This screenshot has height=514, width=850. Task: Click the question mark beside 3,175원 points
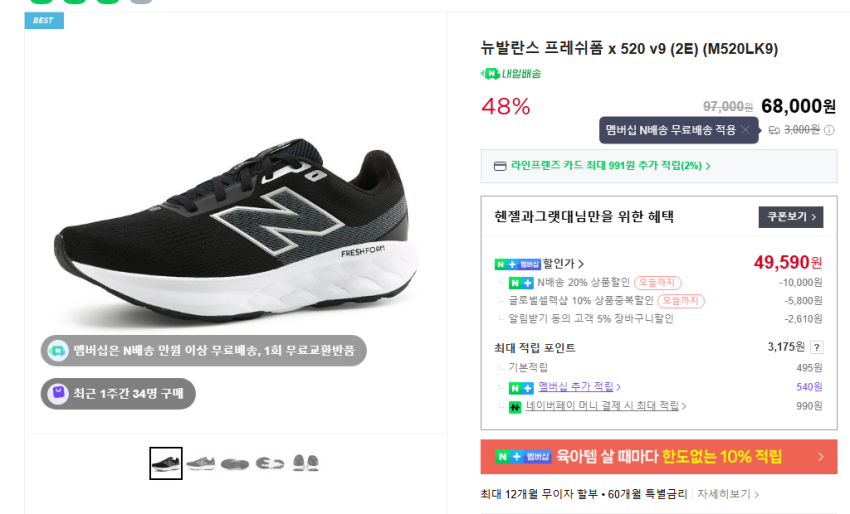pyautogui.click(x=817, y=347)
